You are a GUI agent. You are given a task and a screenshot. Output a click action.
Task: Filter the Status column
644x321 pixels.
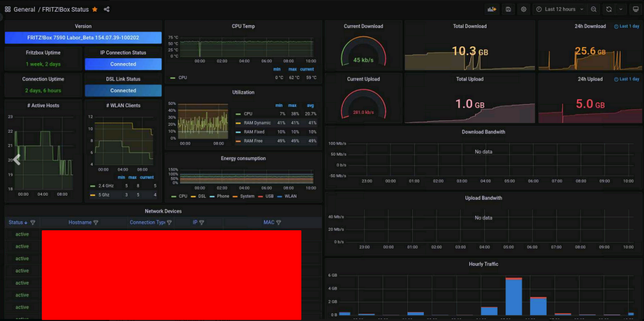coord(33,223)
